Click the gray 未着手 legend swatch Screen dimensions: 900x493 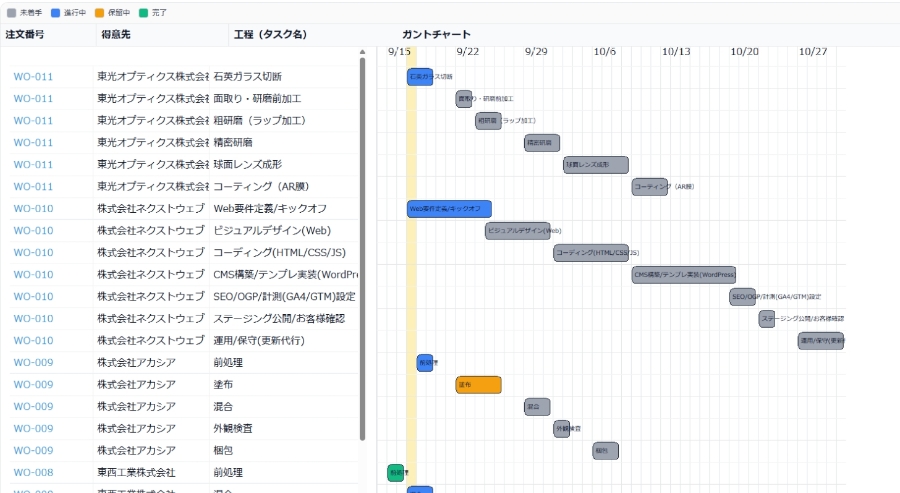coord(11,12)
